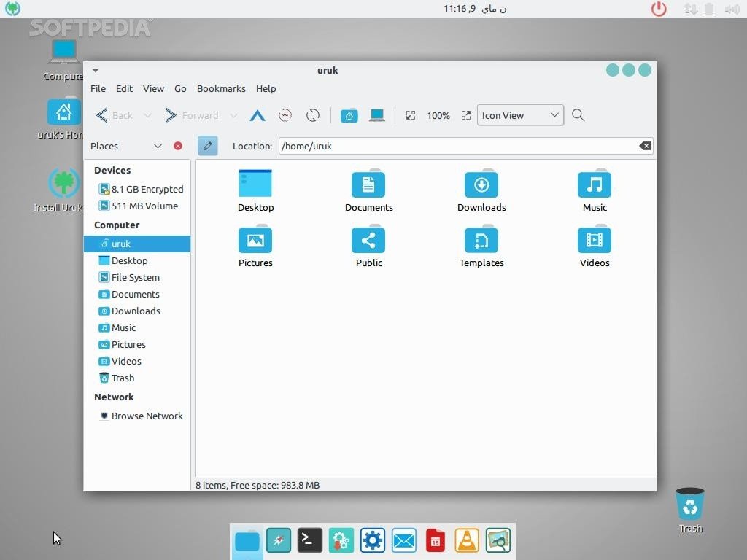The height and width of the screenshot is (560, 747).
Task: Select File System in the sidebar
Action: click(x=135, y=277)
